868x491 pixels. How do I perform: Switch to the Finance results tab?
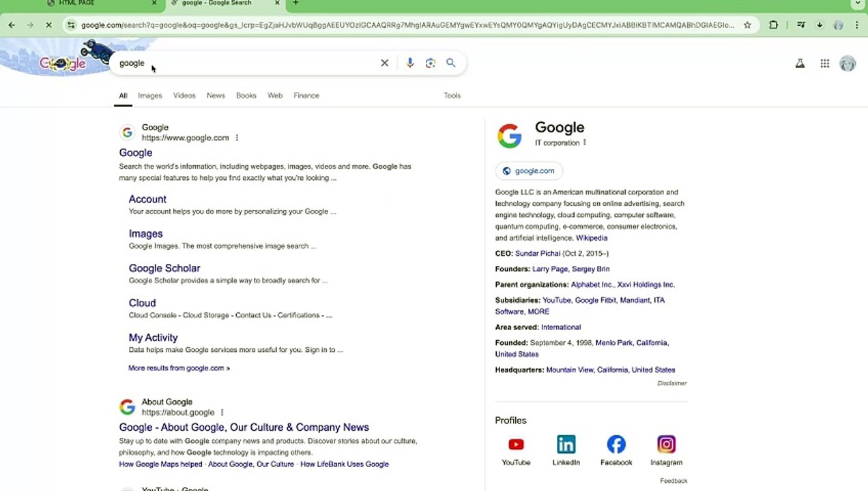point(306,95)
